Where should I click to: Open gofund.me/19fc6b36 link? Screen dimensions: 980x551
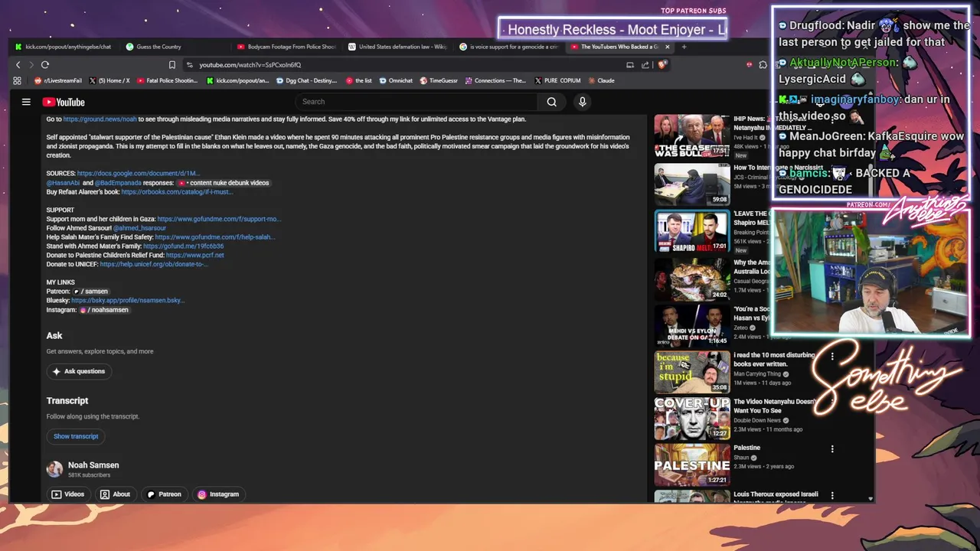click(184, 246)
